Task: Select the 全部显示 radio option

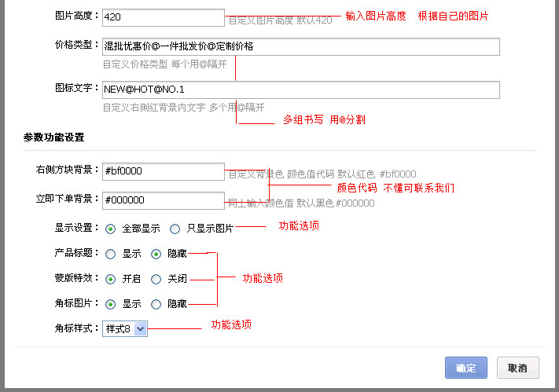Action: (x=110, y=229)
